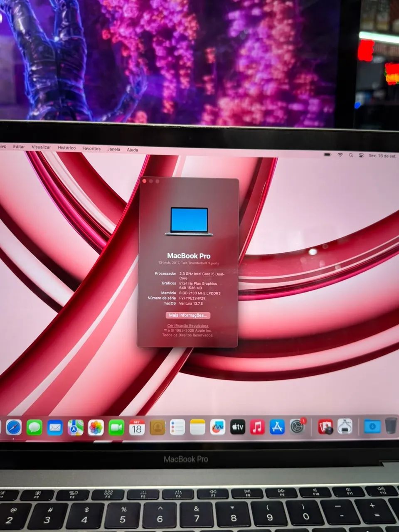Launch App Store from Dock

(277, 427)
